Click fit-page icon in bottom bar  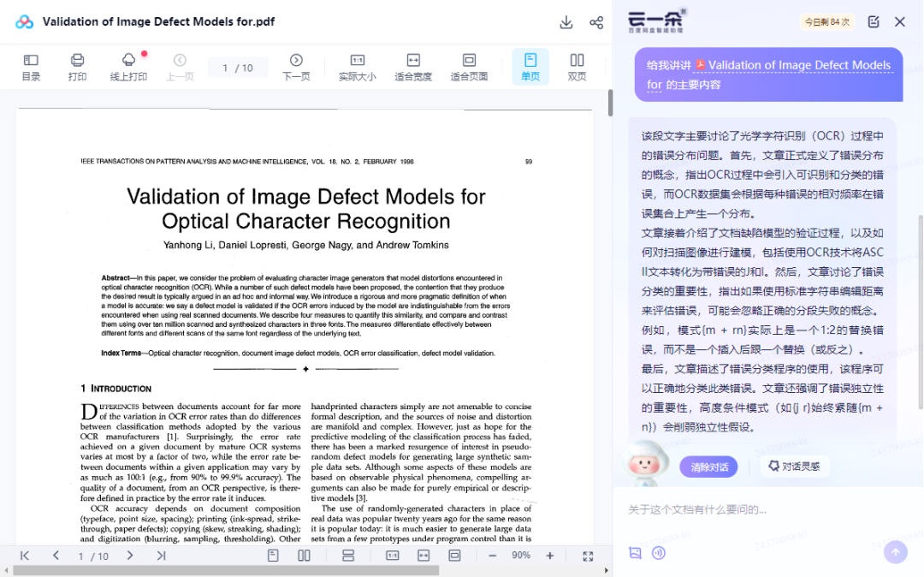(x=454, y=556)
